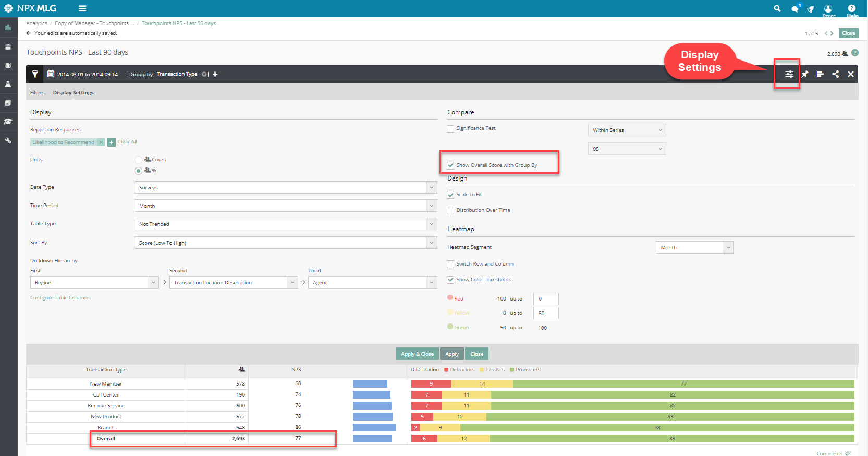Screen dimensions: 868x456
Task: Add a group-by with plus icon
Action: click(215, 74)
